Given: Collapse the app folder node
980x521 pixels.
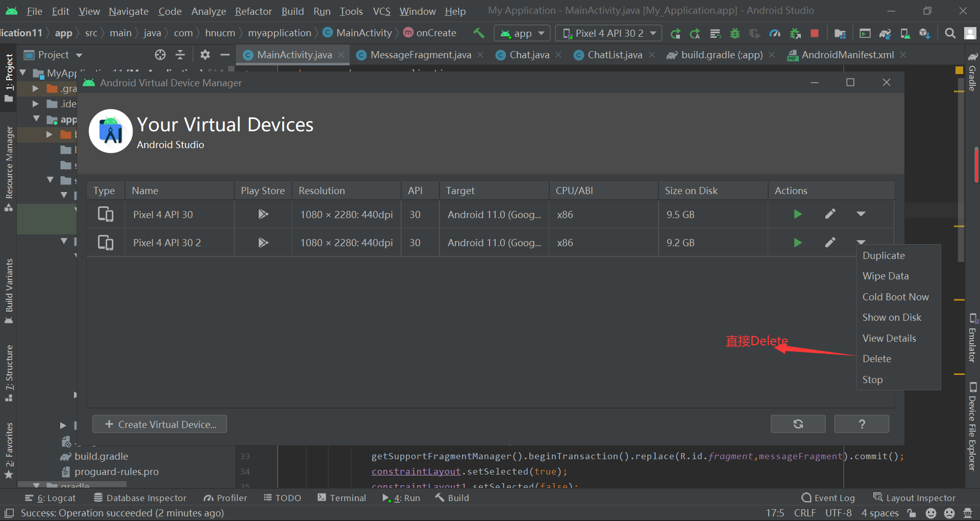Looking at the screenshot, I should click(x=36, y=119).
